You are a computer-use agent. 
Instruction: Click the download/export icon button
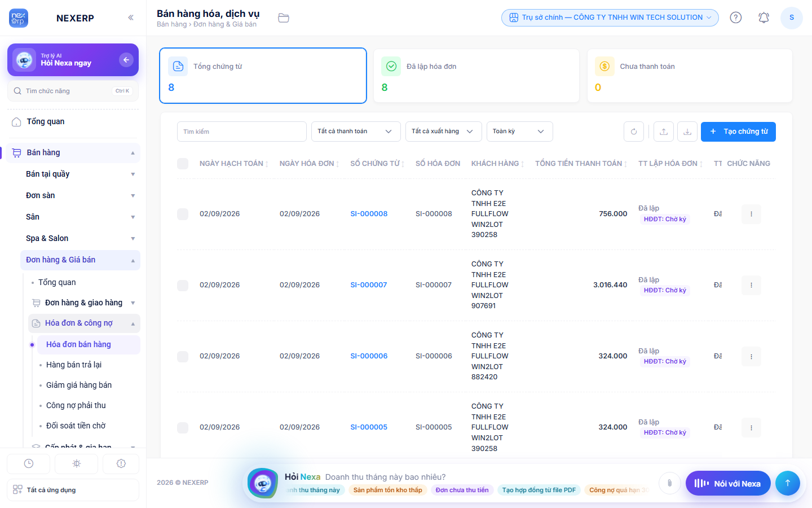(x=687, y=132)
